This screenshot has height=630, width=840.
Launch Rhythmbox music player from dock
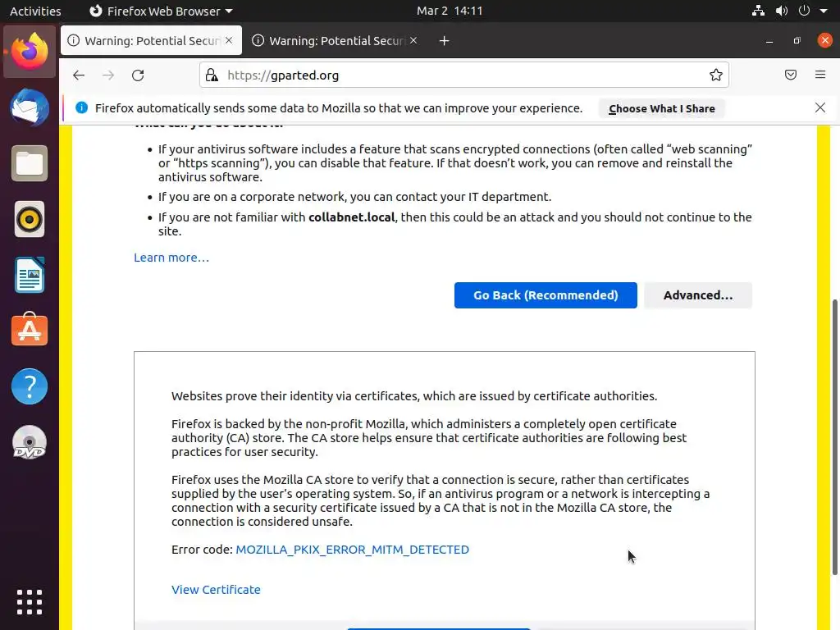pyautogui.click(x=30, y=219)
